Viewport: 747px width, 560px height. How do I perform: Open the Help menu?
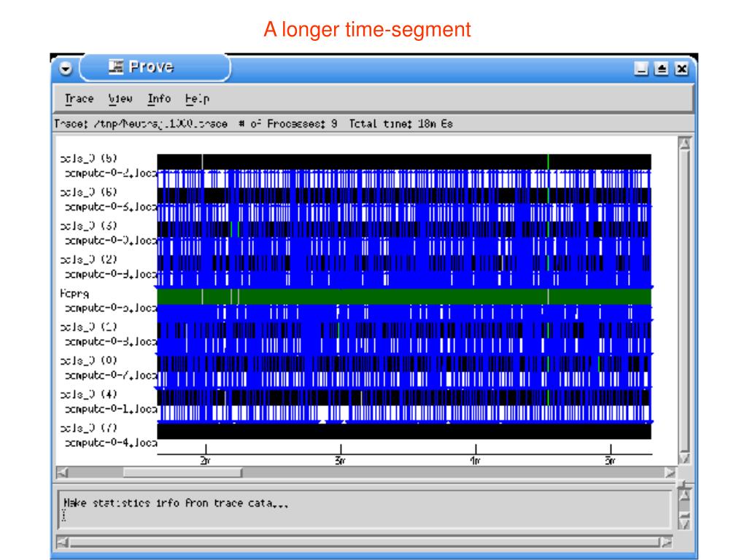pyautogui.click(x=197, y=98)
